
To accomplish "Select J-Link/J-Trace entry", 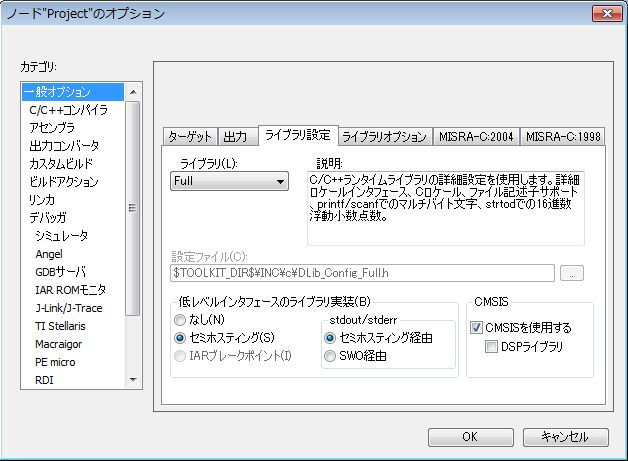I will 68,308.
